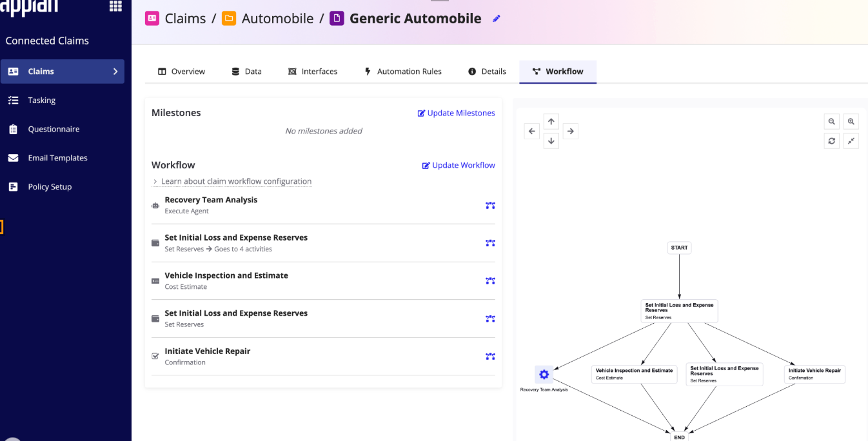This screenshot has height=441, width=868.
Task: Select the Vehicle Inspection and Estimate diagram node
Action: pyautogui.click(x=634, y=374)
